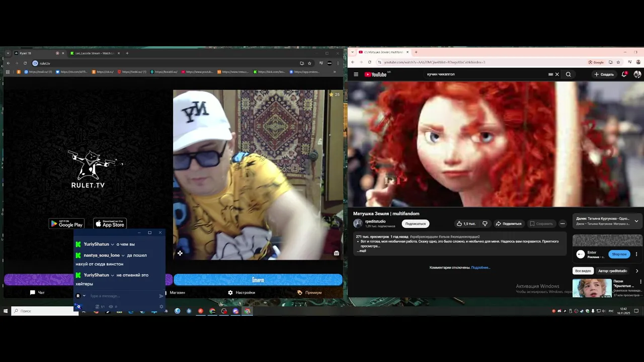The width and height of the screenshot is (644, 362).
Task: Select the Автор: rpeditstudio filter chip
Action: tap(613, 271)
